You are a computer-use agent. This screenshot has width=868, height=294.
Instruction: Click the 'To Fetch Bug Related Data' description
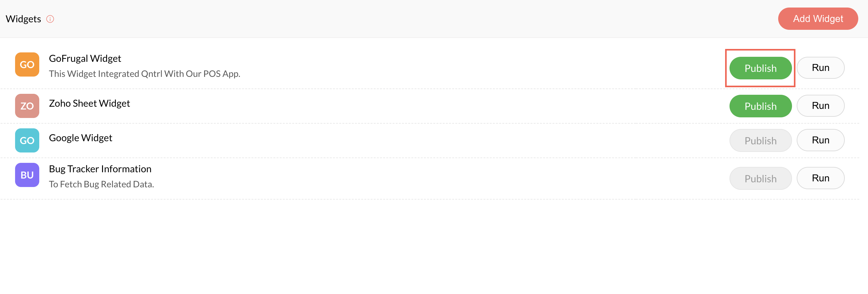point(101,184)
